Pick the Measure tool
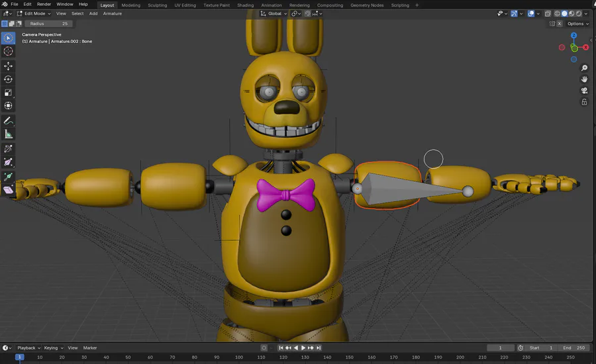Viewport: 596px width, 364px height. coord(8,134)
